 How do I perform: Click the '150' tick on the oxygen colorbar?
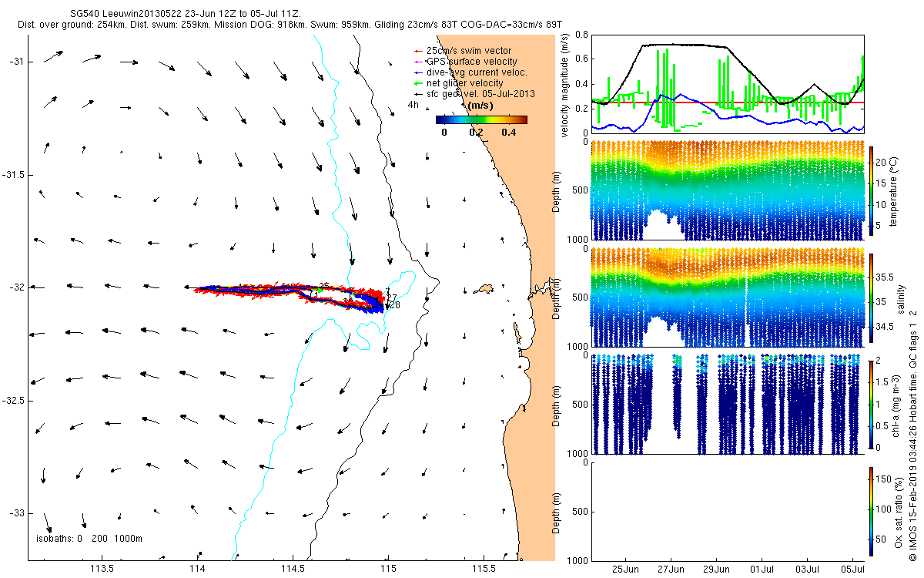pyautogui.click(x=885, y=478)
